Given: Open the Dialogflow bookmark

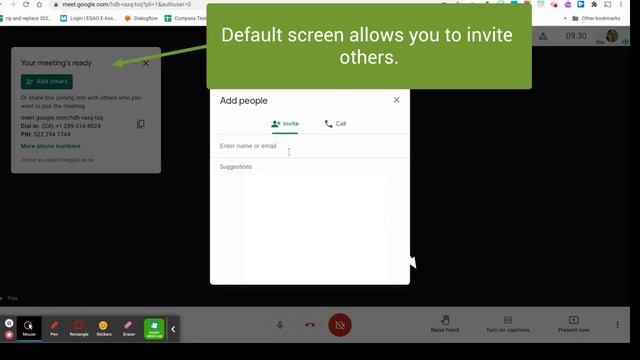Looking at the screenshot, I should (141, 18).
